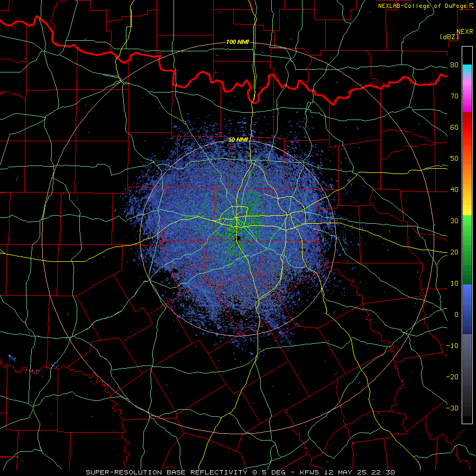
Task: Click the -20 dBZ scale value
Action: pos(452,377)
